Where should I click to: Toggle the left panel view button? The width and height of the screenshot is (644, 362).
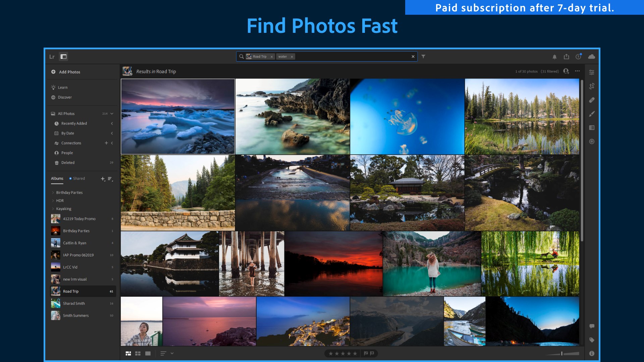point(63,57)
